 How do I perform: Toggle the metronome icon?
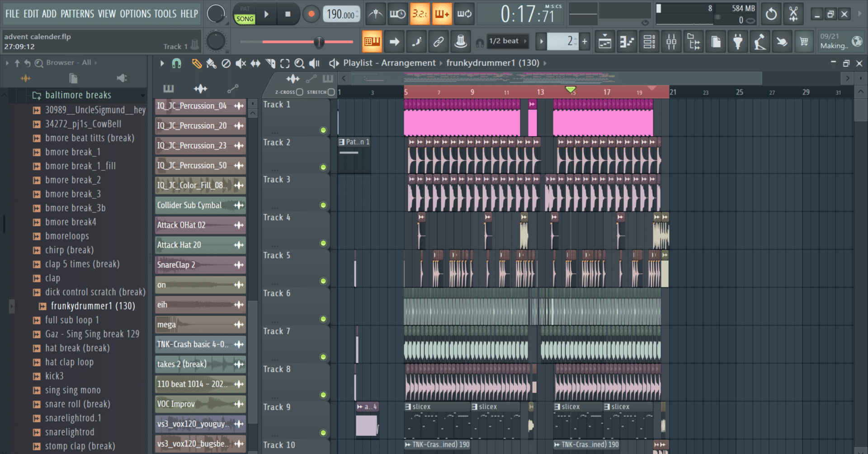point(375,14)
